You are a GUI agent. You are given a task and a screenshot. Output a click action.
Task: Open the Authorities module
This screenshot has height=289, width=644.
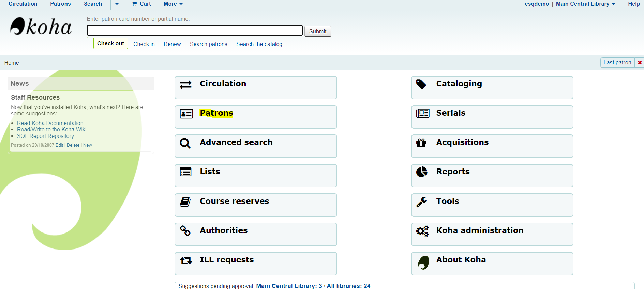[x=256, y=234]
